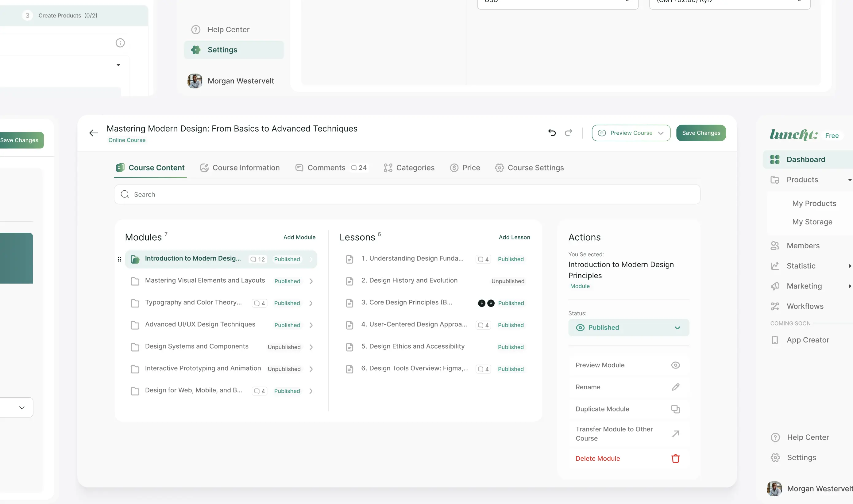Click the Rename pencil icon

click(x=675, y=387)
